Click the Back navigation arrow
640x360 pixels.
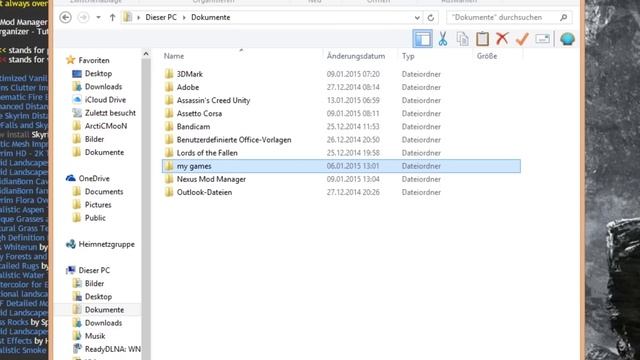[x=65, y=17]
